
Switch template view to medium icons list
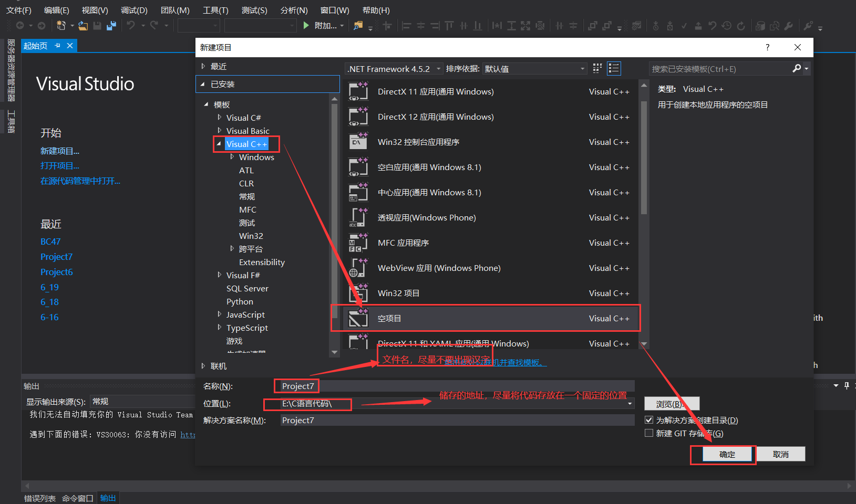coord(614,68)
